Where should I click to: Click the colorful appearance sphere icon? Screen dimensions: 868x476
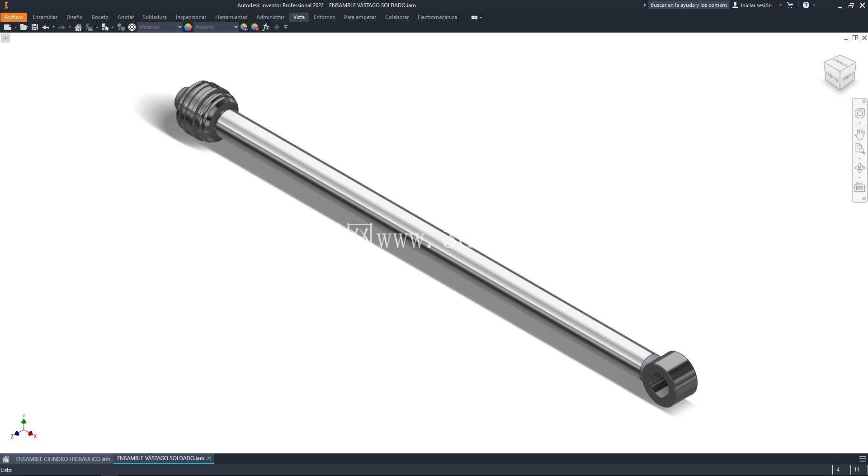coord(188,27)
